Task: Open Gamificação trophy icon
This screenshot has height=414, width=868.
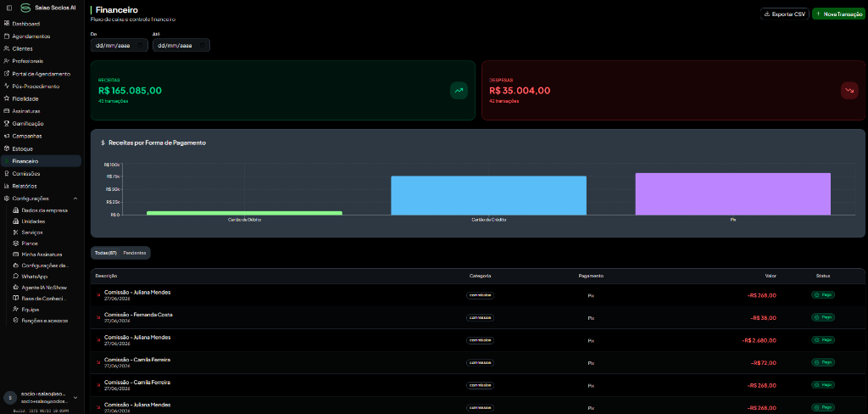Action: (7, 124)
